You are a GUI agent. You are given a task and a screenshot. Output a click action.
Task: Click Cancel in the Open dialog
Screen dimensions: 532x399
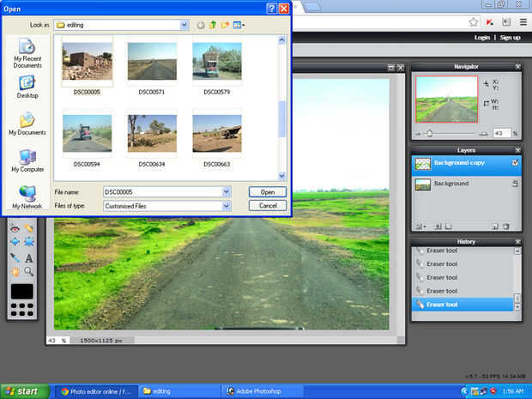tap(268, 206)
